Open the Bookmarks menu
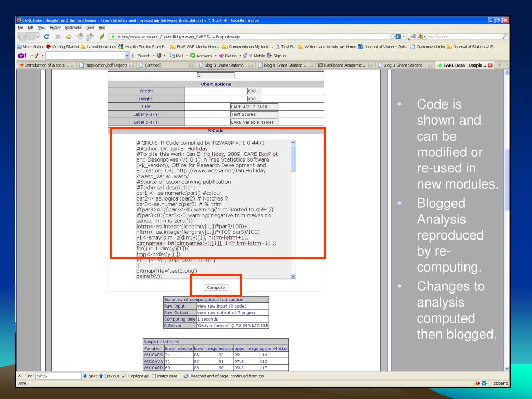The height and width of the screenshot is (399, 532). click(x=73, y=28)
